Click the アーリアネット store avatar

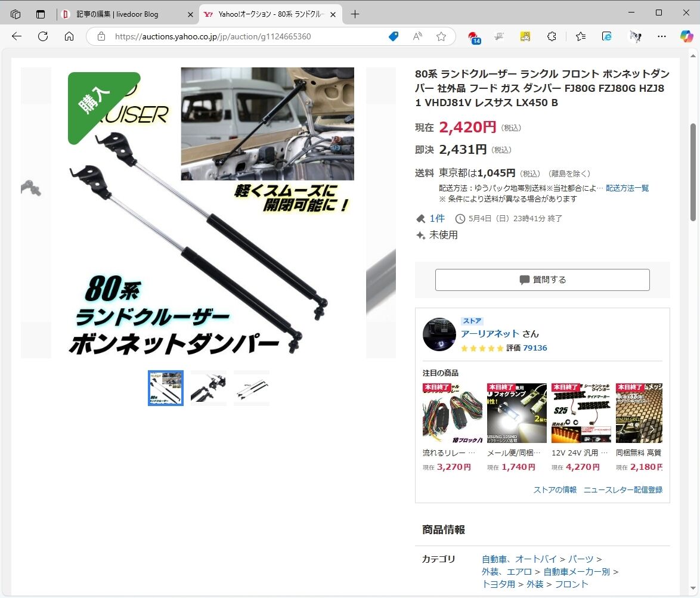click(x=439, y=334)
